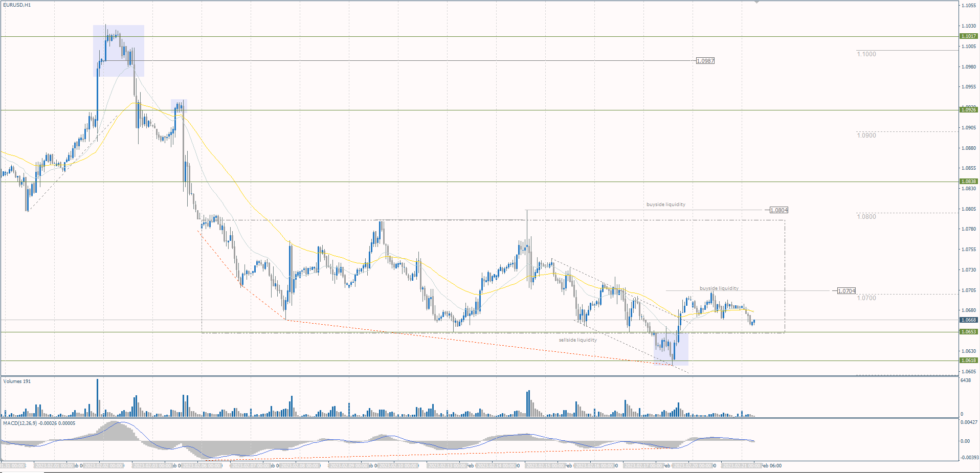This screenshot has height=473, width=980.
Task: Click the 1.0700 round-level label
Action: [866, 298]
